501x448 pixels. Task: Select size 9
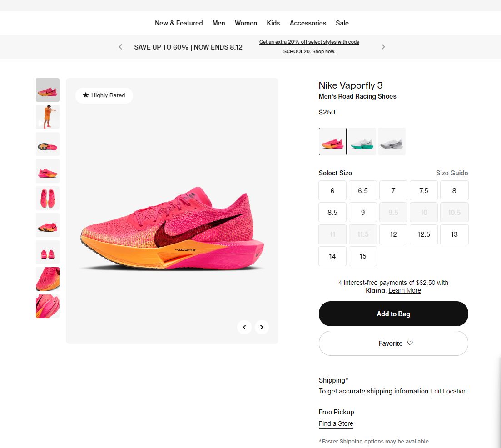click(362, 212)
